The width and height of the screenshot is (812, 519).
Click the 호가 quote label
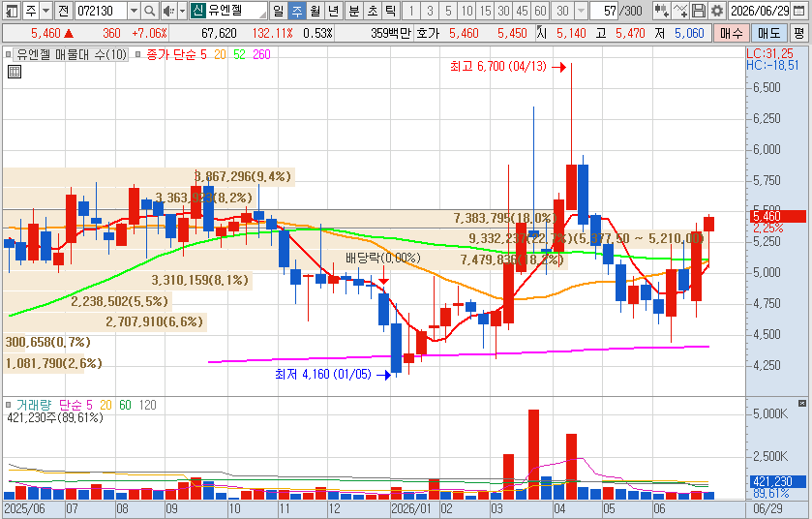pos(428,34)
